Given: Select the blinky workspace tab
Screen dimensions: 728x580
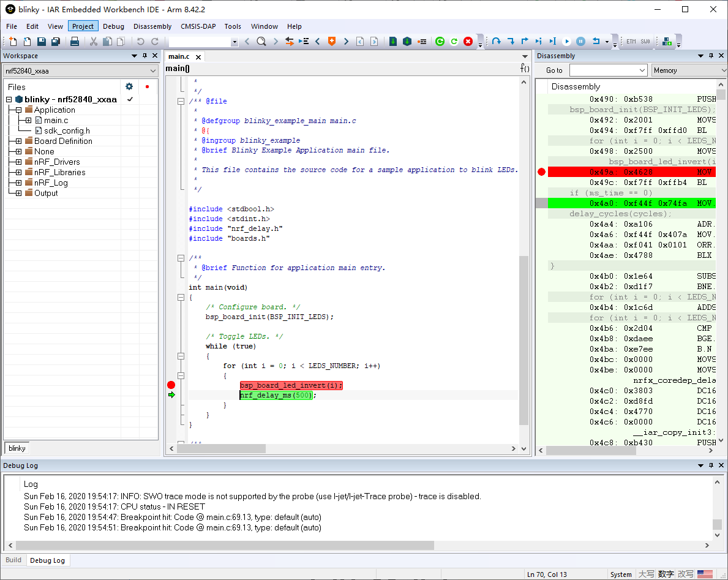Looking at the screenshot, I should click(x=17, y=448).
